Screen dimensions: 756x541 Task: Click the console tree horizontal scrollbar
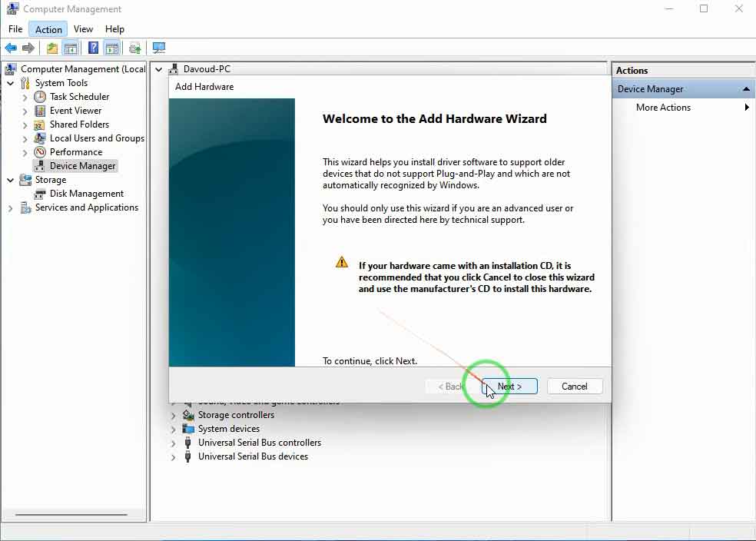point(71,515)
